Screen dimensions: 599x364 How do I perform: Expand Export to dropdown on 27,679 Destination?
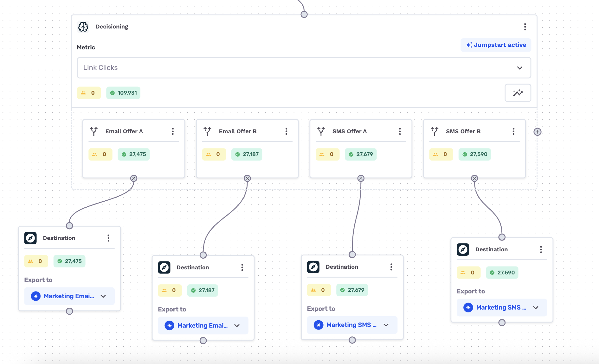coord(352,325)
